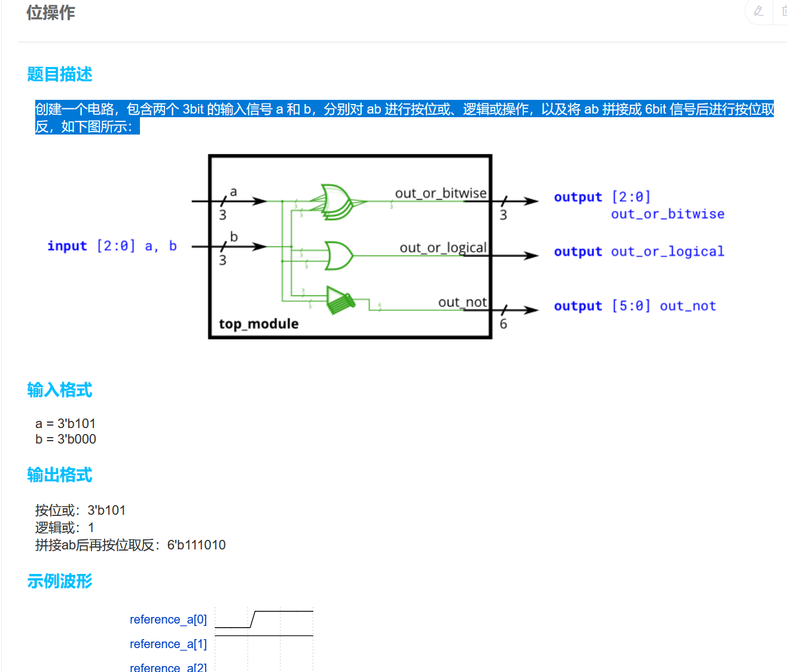787x672 pixels.
Task: Click the trash delete icon
Action: click(x=783, y=11)
